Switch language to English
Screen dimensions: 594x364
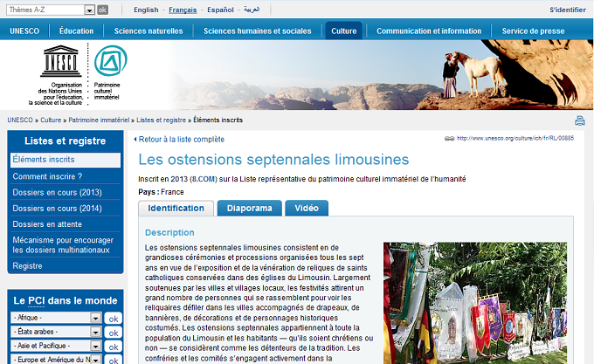click(146, 10)
